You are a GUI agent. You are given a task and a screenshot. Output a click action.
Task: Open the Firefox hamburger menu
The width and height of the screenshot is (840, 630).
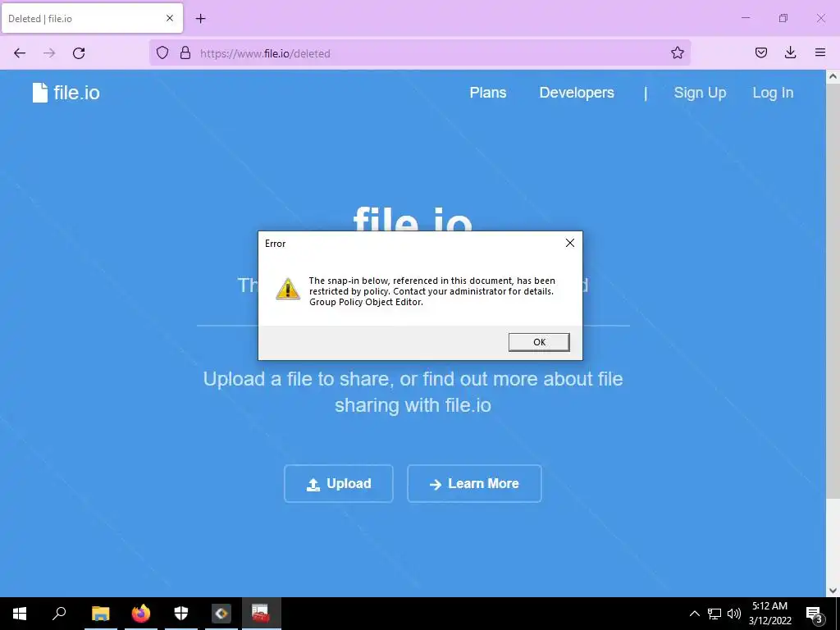coord(819,52)
